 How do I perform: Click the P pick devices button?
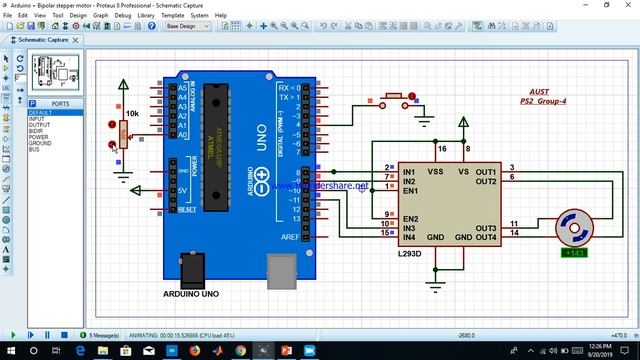coord(33,104)
